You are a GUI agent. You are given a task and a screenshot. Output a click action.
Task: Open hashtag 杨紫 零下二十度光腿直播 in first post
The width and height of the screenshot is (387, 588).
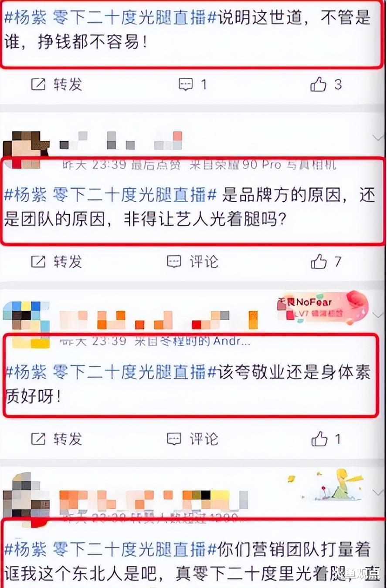click(x=110, y=18)
